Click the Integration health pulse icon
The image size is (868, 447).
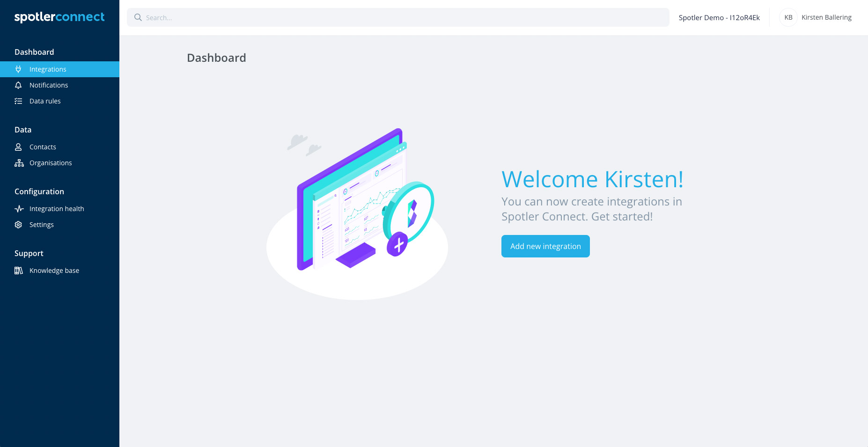coord(19,209)
